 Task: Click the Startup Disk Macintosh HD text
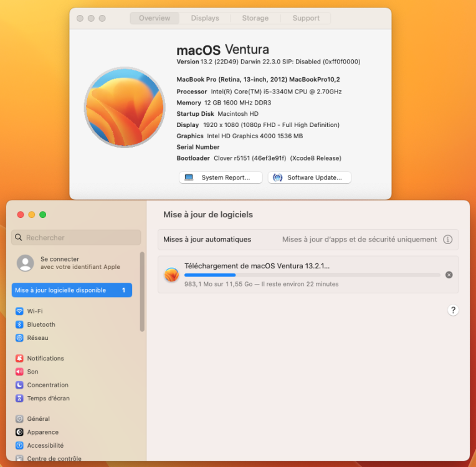click(x=217, y=114)
